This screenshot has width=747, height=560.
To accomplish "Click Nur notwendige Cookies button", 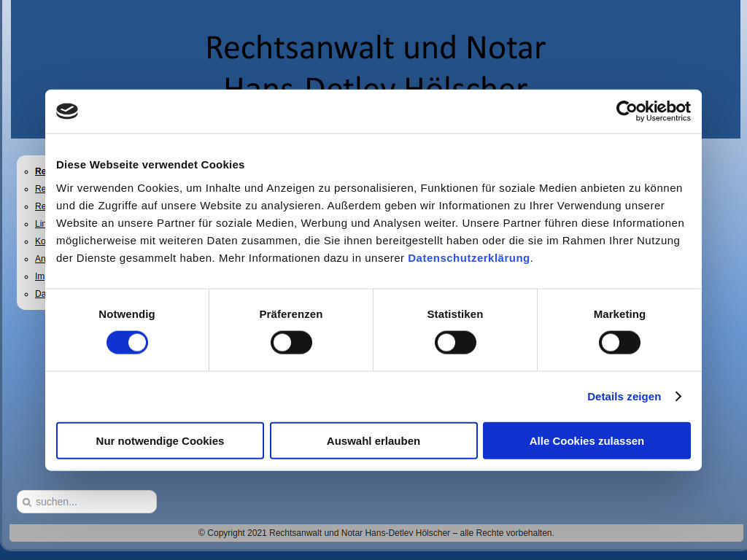I will [160, 440].
